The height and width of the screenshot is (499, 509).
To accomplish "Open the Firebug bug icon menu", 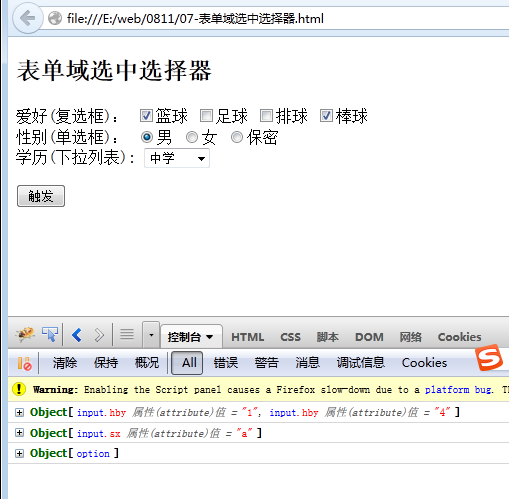I will click(25, 334).
